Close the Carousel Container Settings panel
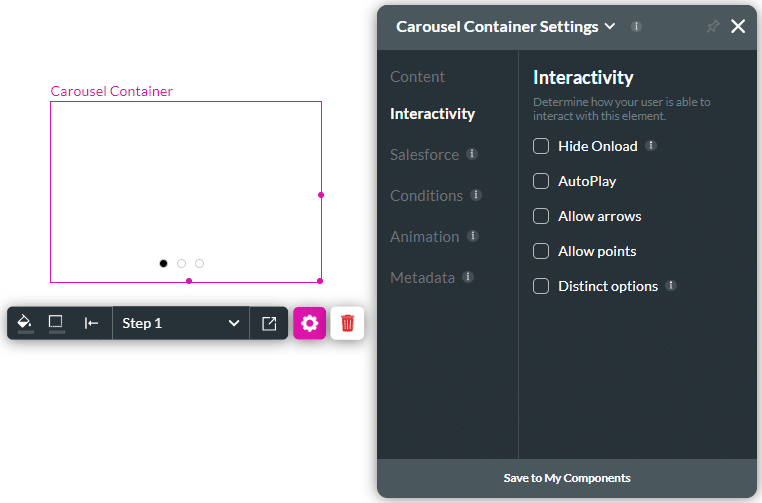This screenshot has height=503, width=762. pos(738,27)
